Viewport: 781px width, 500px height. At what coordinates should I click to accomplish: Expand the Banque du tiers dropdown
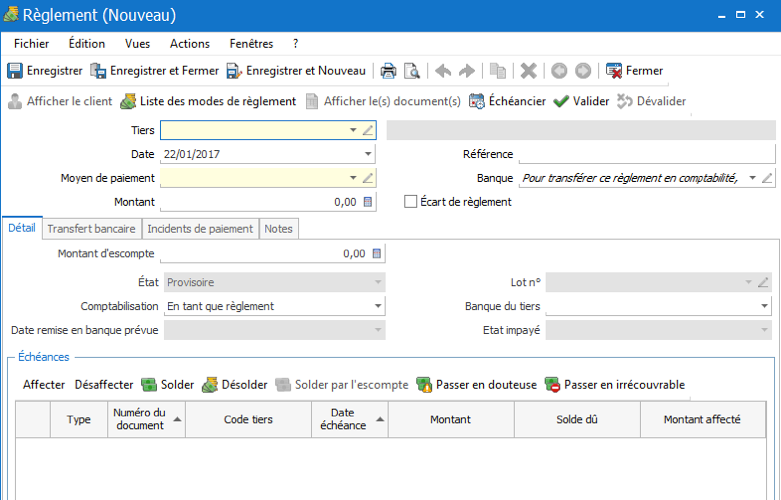tap(764, 306)
